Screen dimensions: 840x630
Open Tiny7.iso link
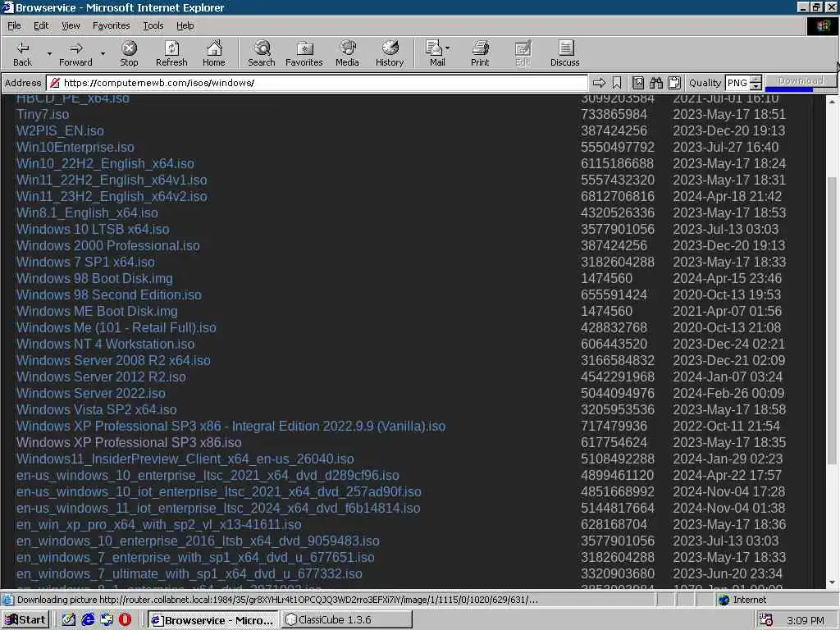point(43,114)
